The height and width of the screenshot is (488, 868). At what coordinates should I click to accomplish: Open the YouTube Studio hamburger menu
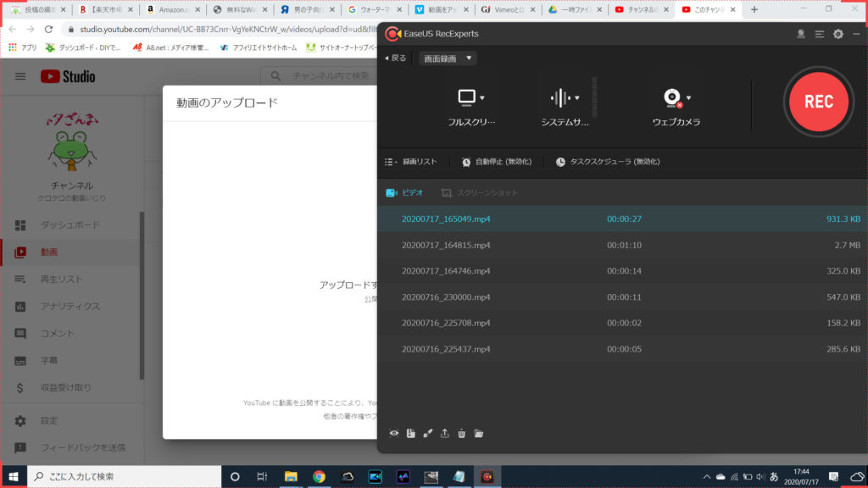20,76
